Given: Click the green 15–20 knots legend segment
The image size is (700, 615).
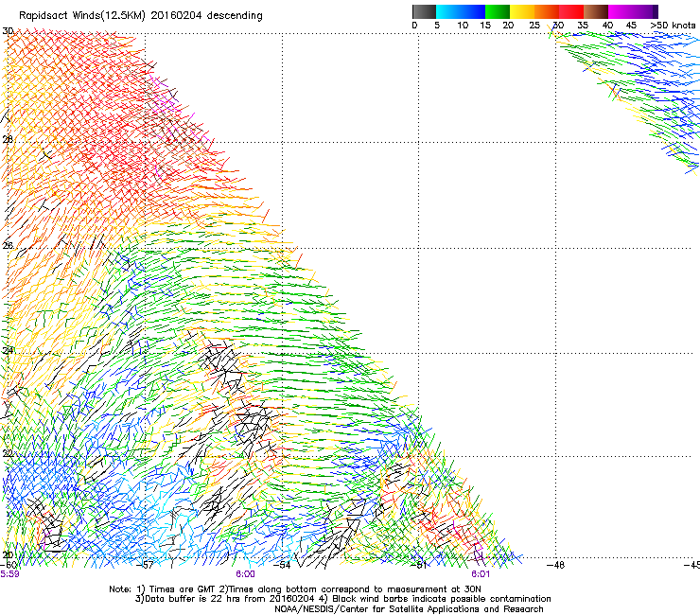Looking at the screenshot, I should point(498,11).
